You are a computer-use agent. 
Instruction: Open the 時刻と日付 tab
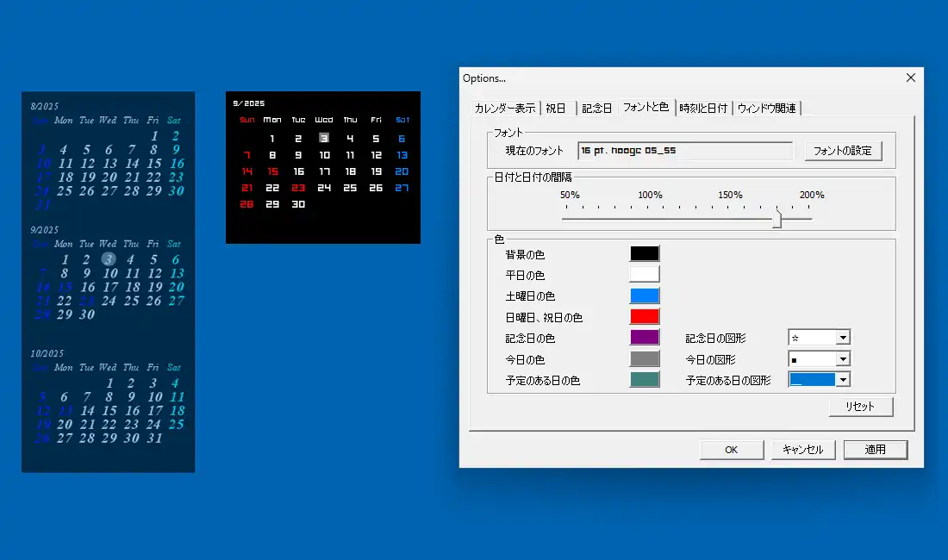(x=703, y=109)
